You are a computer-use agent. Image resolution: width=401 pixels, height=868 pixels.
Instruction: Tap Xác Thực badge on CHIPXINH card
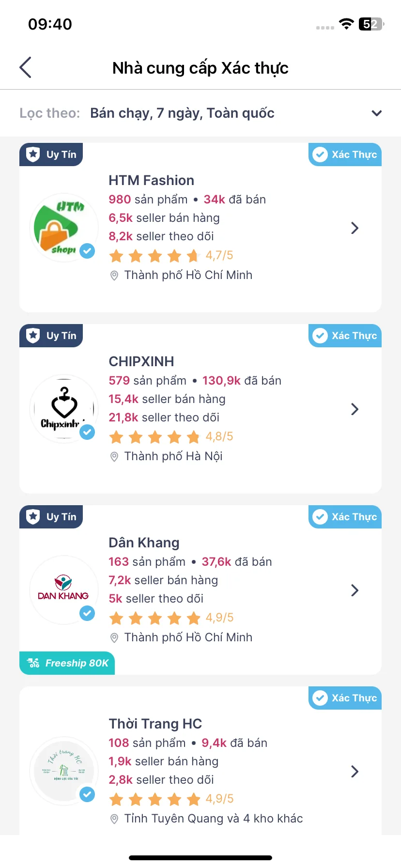[345, 336]
